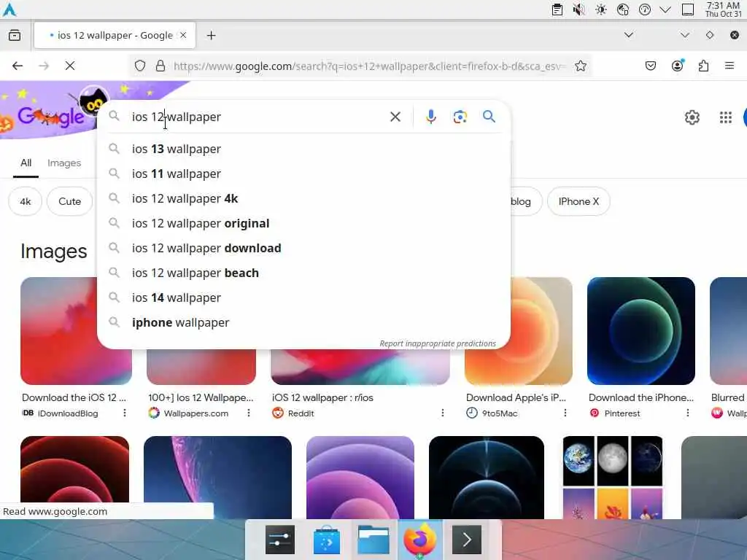Open software store from the dock
This screenshot has height=560, width=747.
coord(327,540)
